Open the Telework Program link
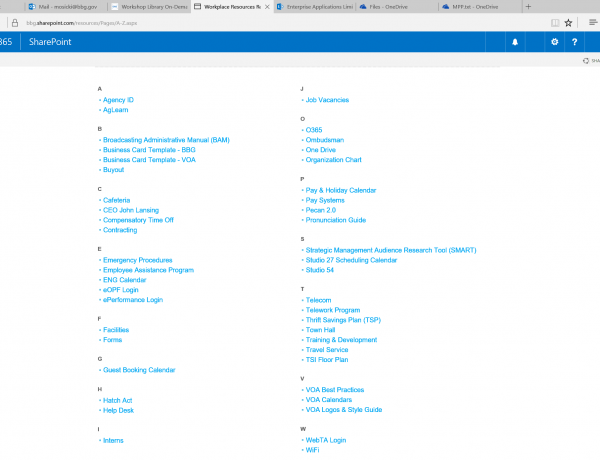This screenshot has width=600, height=460. (x=333, y=310)
